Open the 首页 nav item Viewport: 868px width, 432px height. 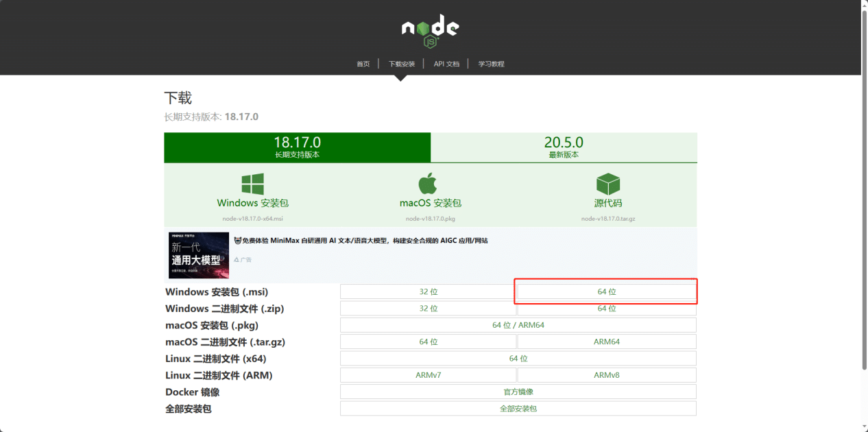tap(363, 64)
